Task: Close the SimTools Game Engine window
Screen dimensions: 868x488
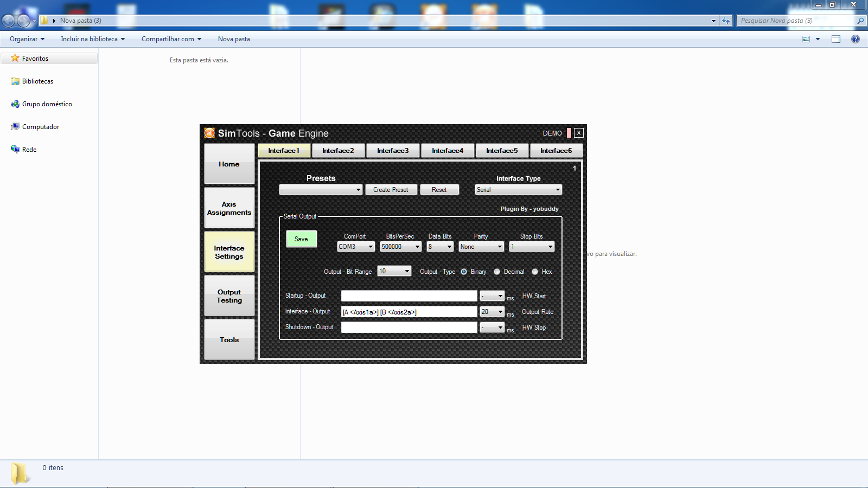Action: 579,133
